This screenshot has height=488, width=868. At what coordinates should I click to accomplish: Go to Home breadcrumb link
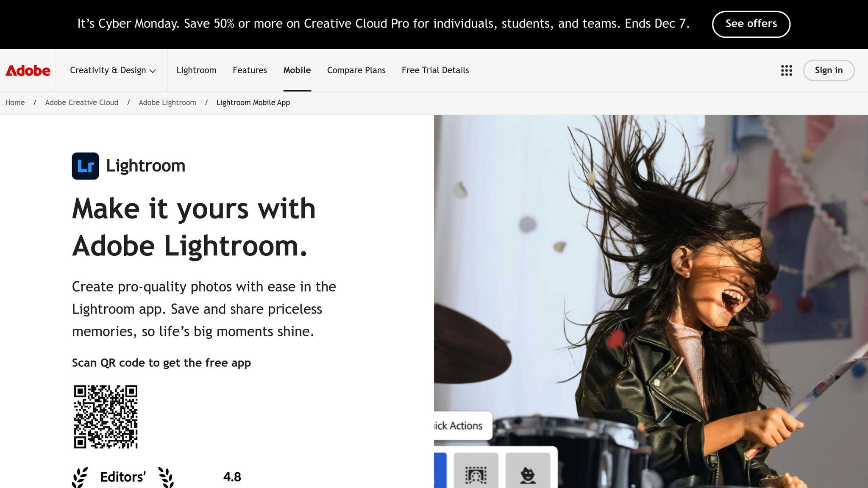tap(15, 103)
